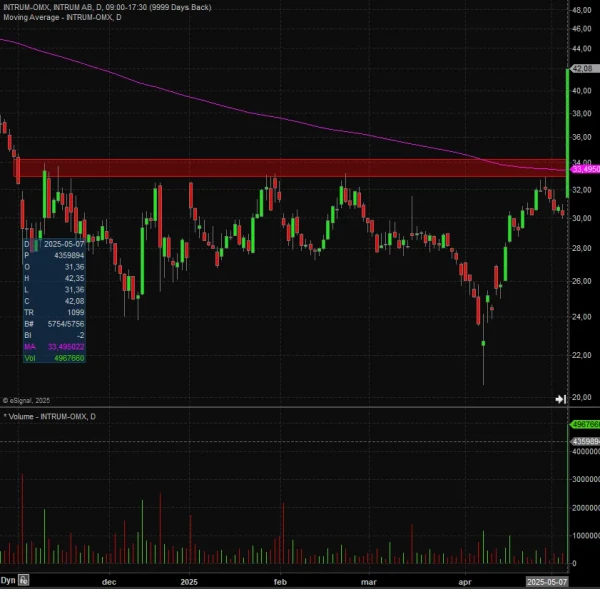Click the L row showing low 31,36

point(54,290)
